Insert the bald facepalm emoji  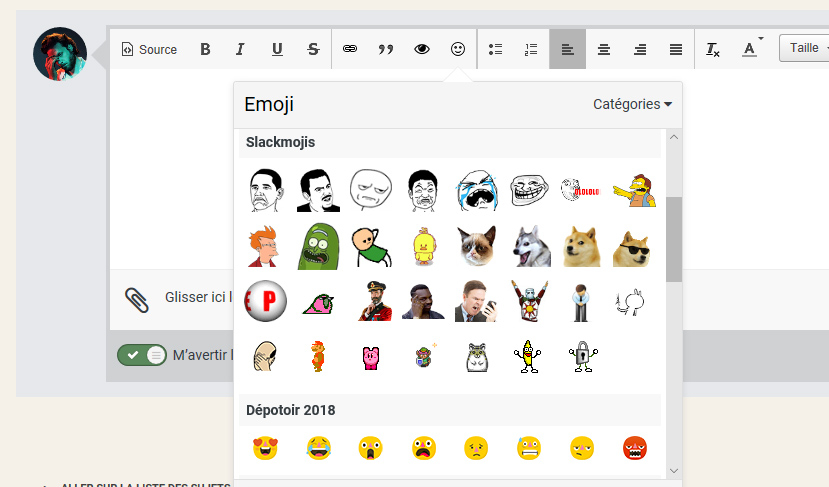(x=265, y=356)
